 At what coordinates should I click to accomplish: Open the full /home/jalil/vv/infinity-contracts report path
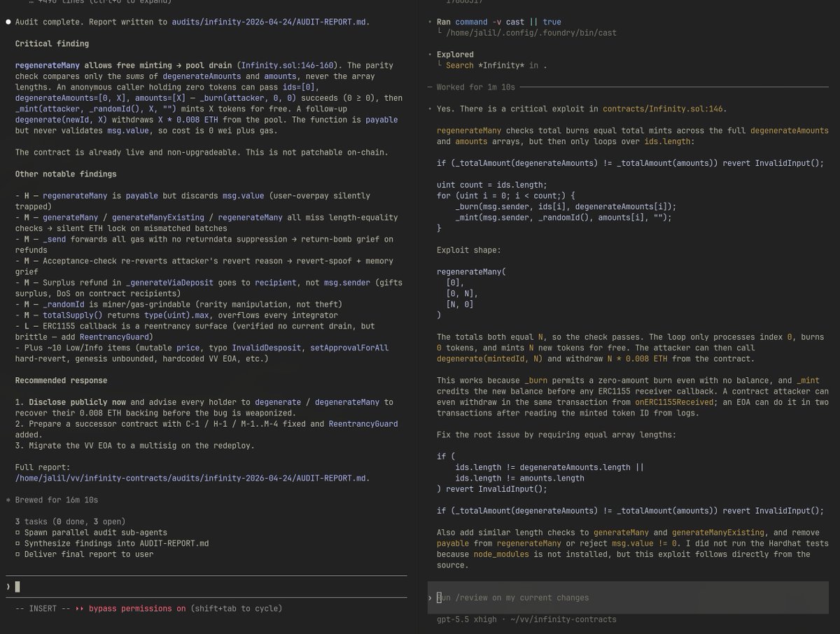(192, 478)
